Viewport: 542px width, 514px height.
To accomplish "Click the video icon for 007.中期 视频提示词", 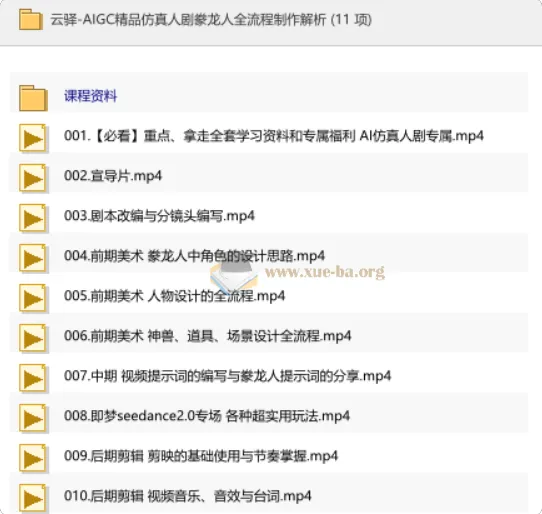I will coord(33,379).
